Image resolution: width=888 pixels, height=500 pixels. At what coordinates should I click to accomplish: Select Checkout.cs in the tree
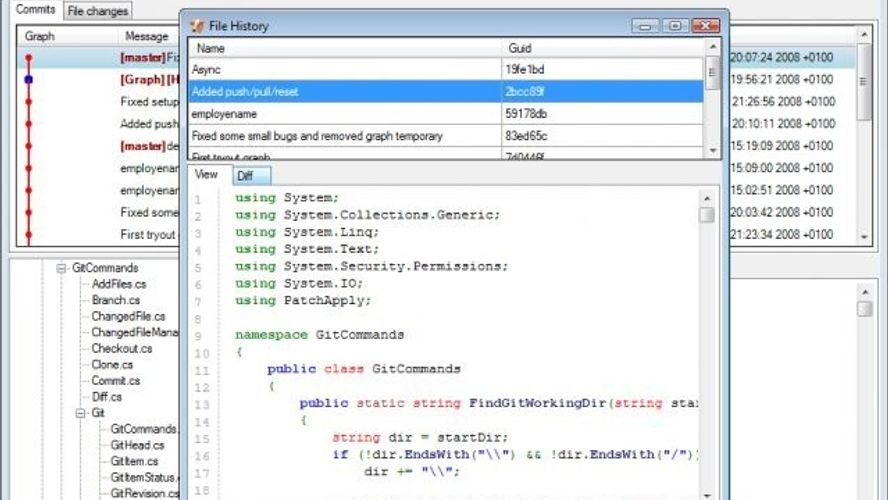pyautogui.click(x=122, y=349)
